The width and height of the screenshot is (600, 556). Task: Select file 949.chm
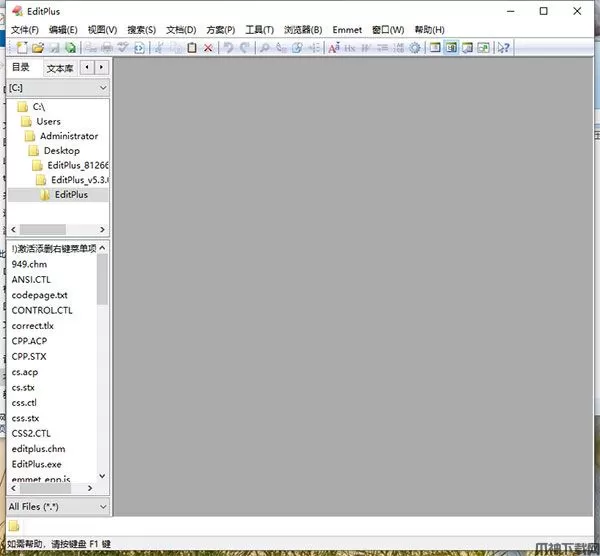29,264
